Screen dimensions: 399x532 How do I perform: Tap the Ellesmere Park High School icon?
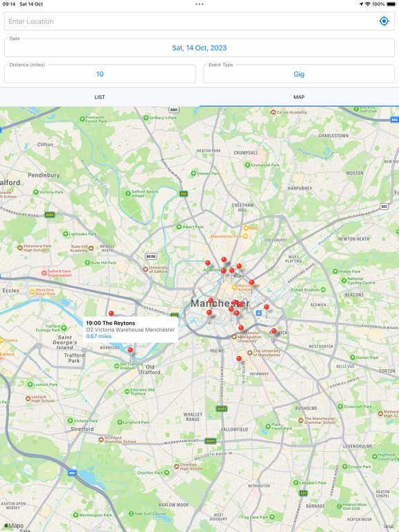[x=20, y=248]
